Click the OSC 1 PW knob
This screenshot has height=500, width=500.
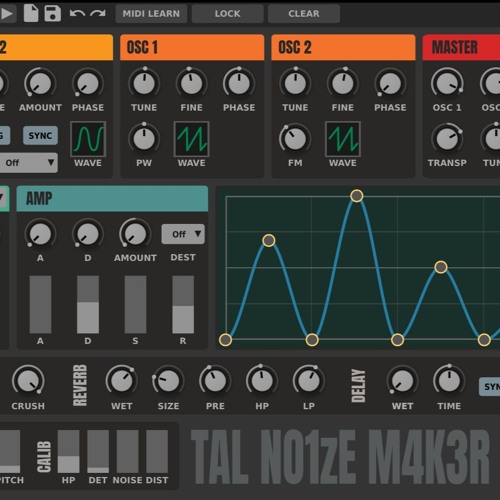point(144,138)
